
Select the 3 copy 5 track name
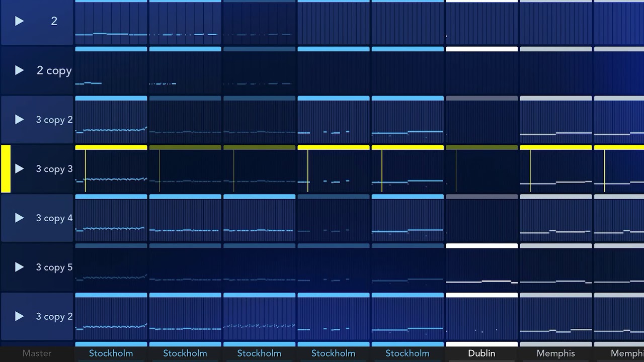tap(54, 267)
